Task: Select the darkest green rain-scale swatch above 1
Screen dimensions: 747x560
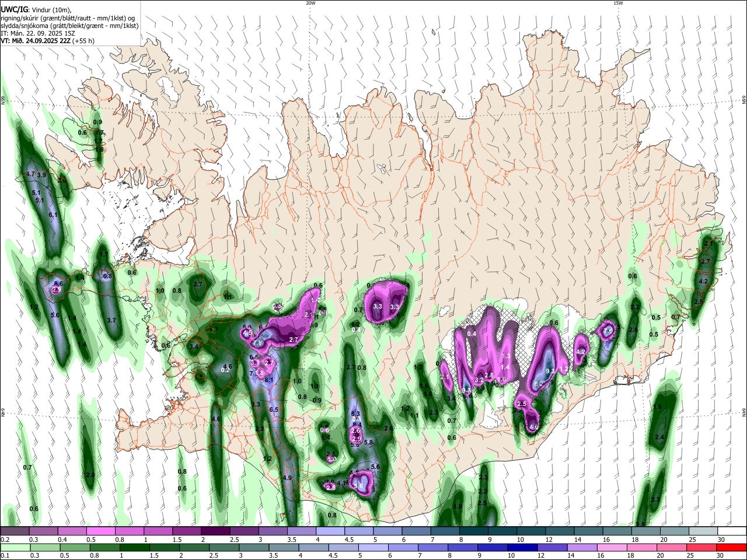Action: point(134,547)
